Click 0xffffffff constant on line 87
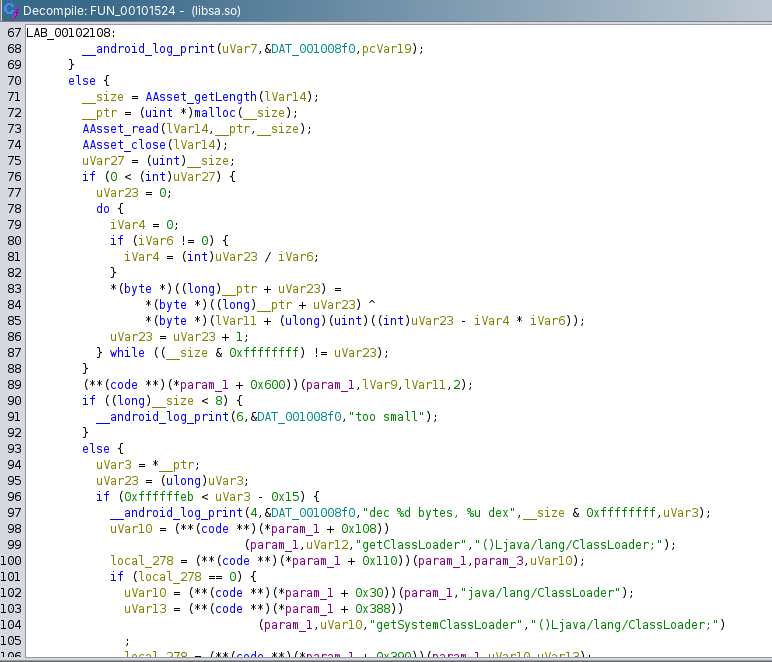The image size is (772, 662). point(264,353)
